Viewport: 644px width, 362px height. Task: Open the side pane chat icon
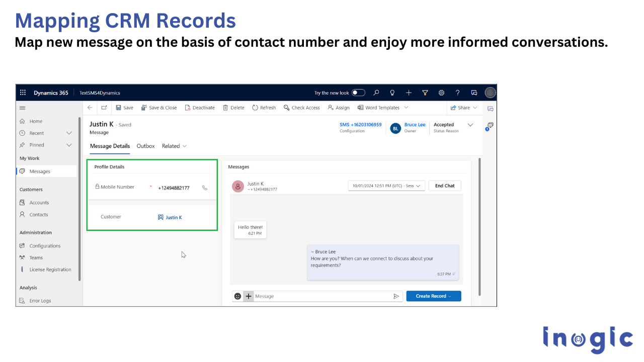(490, 109)
